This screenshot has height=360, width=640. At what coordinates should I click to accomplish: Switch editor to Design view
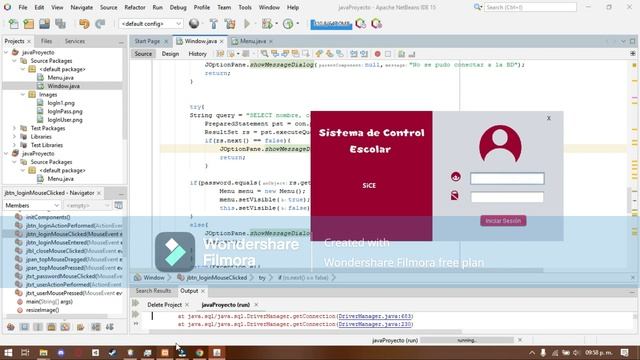click(x=170, y=54)
